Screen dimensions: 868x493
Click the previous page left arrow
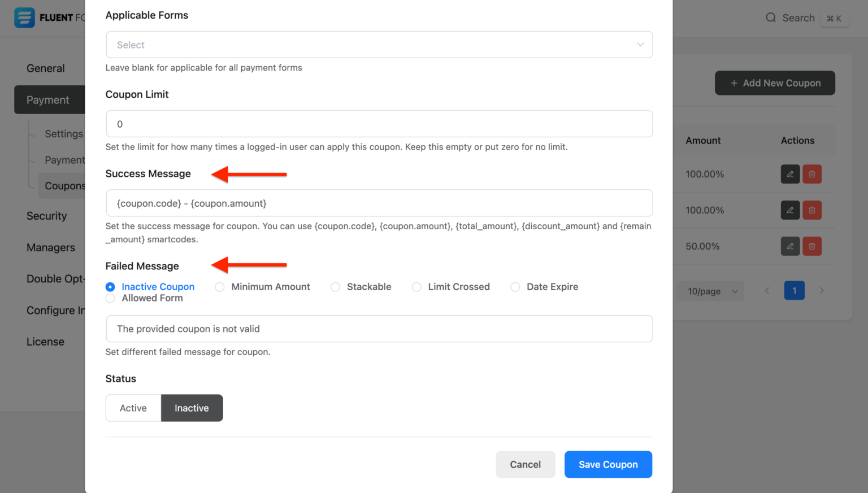coord(766,290)
